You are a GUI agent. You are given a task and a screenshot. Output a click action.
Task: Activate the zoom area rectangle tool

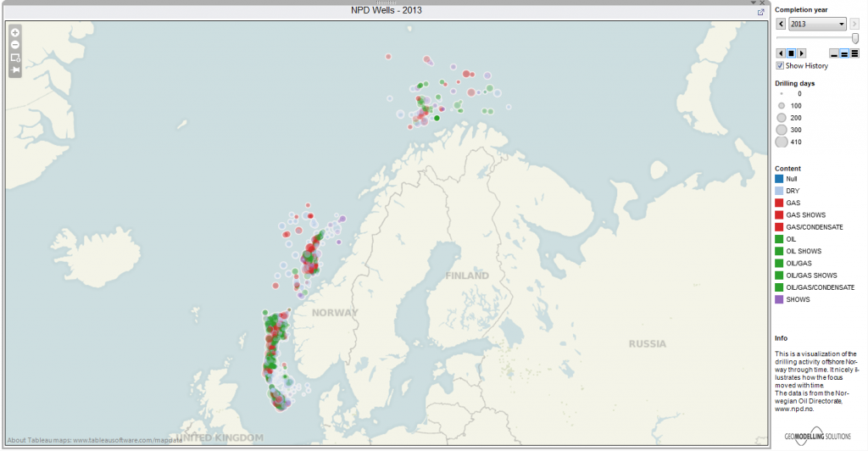15,58
